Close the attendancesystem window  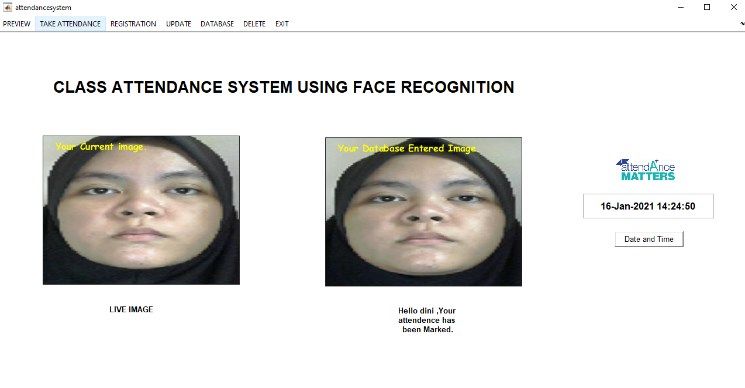(734, 7)
